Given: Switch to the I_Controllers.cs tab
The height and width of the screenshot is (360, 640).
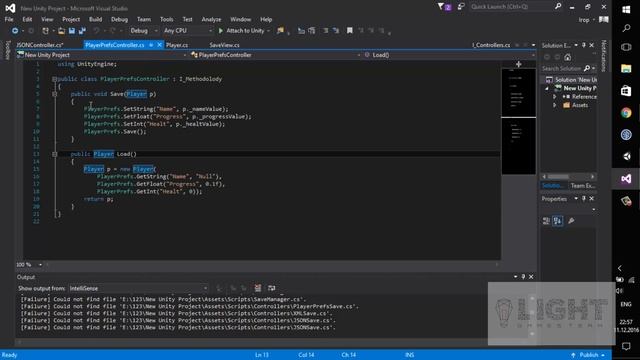Looking at the screenshot, I should [491, 45].
